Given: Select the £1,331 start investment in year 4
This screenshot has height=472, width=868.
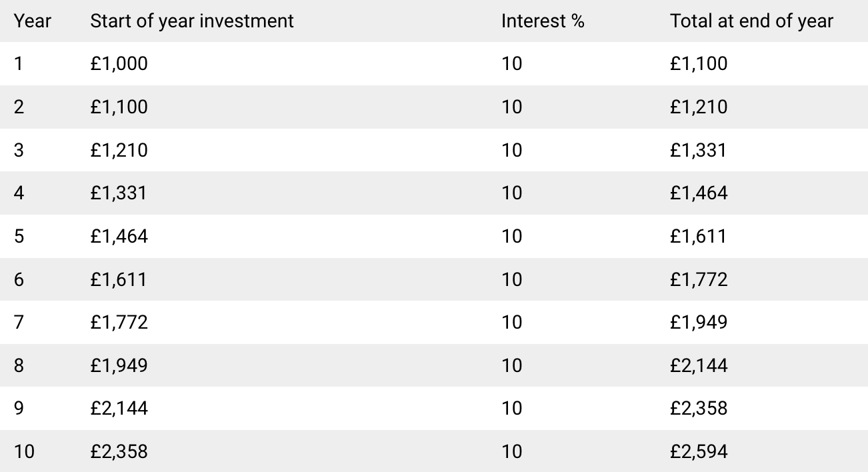Looking at the screenshot, I should point(119,193).
